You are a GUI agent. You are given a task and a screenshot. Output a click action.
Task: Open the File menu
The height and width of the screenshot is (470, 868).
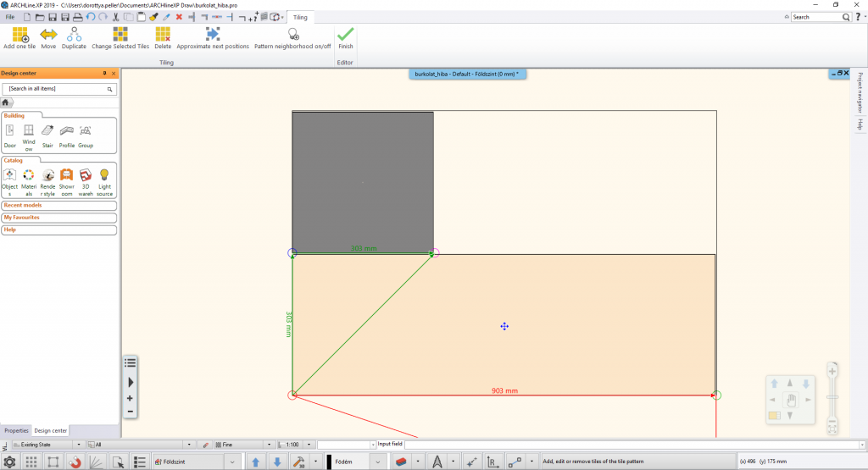click(10, 17)
